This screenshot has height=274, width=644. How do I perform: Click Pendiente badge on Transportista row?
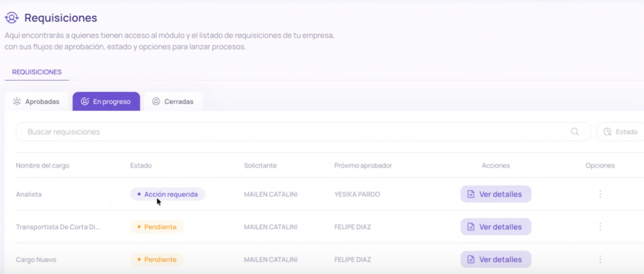[157, 227]
